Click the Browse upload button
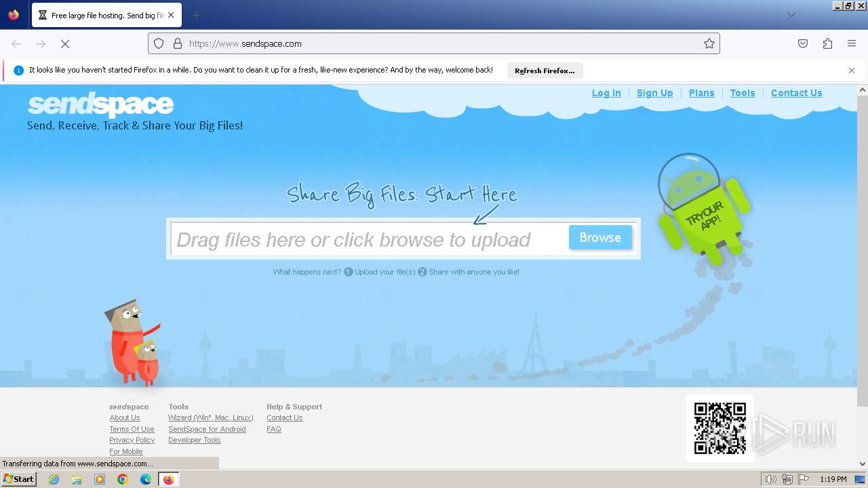The height and width of the screenshot is (488, 868). pyautogui.click(x=600, y=237)
